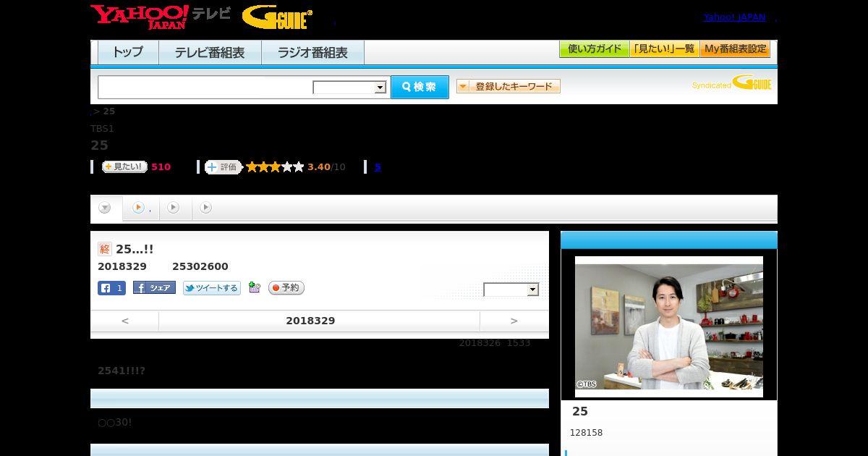Click the 終 ended-program badge
This screenshot has width=868, height=456.
(105, 249)
